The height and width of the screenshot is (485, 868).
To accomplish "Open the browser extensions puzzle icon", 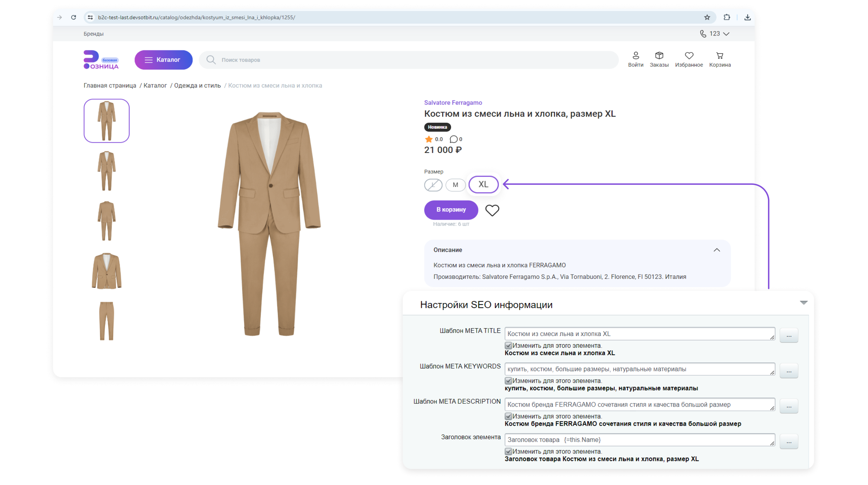I will click(x=726, y=17).
